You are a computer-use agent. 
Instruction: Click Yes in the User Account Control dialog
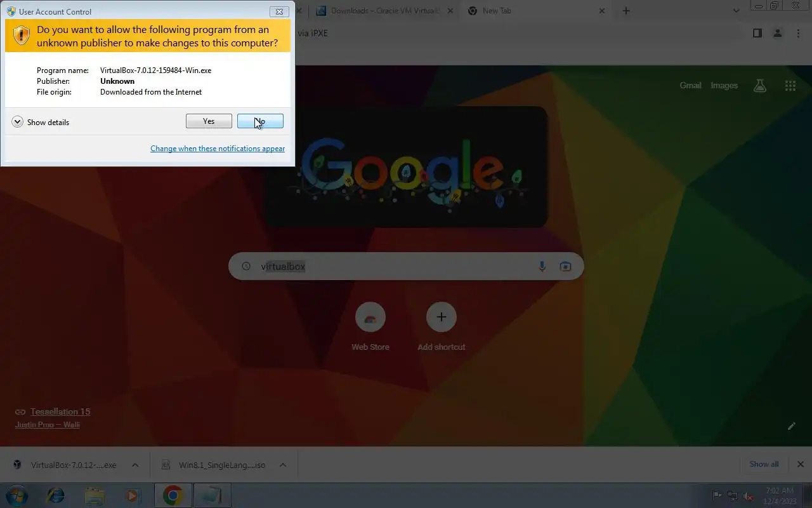coord(209,121)
